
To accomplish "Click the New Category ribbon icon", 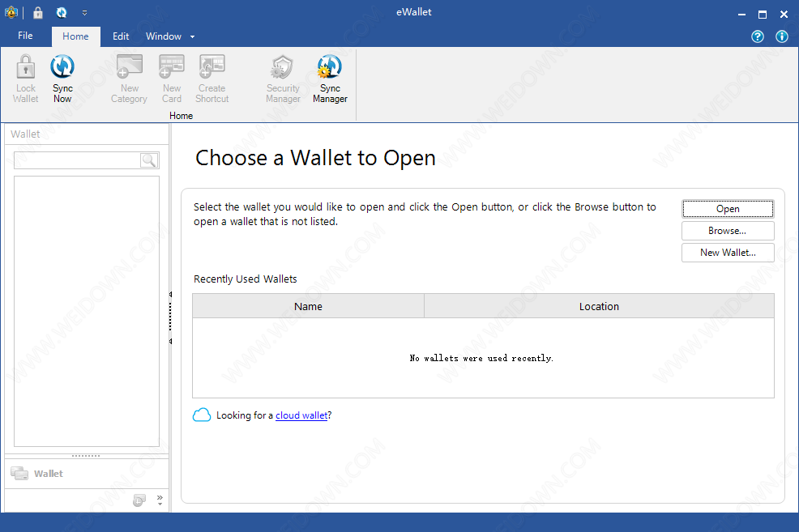I will point(129,79).
